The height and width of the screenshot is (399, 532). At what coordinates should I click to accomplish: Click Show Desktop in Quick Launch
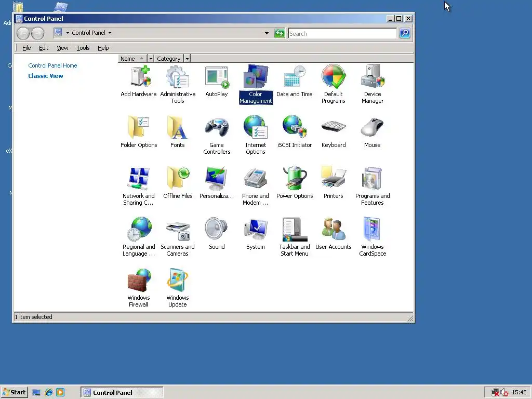[x=36, y=393]
